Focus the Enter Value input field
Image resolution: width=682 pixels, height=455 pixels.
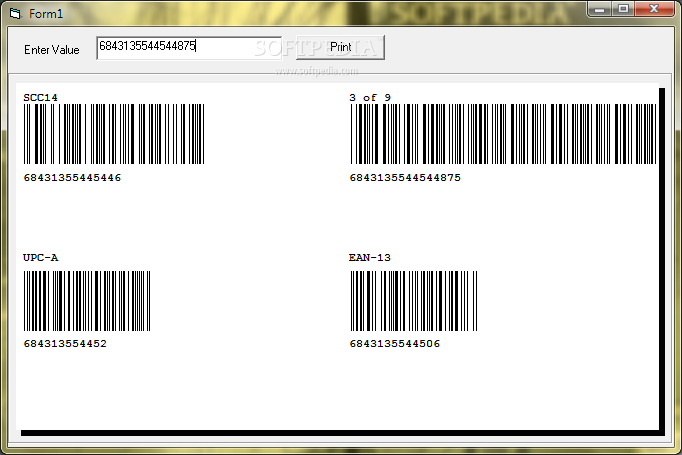[189, 47]
